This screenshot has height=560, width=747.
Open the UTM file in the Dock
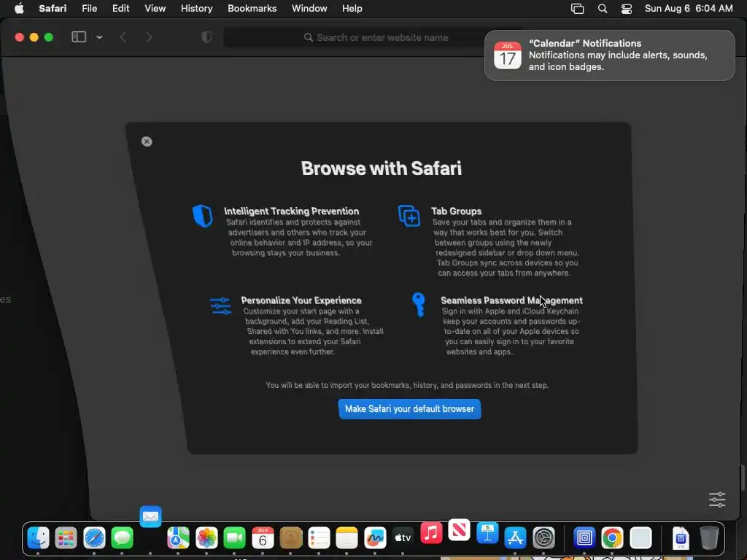(x=681, y=538)
